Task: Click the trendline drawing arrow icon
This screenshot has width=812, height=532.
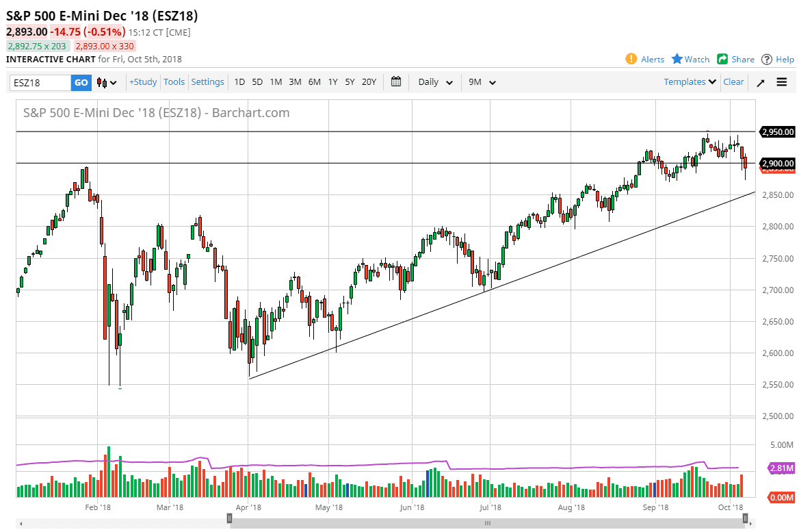Action: pos(760,81)
